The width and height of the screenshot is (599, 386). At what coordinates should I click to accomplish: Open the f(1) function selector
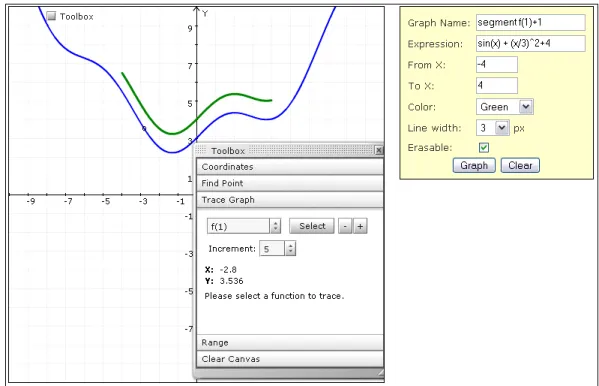pos(244,226)
